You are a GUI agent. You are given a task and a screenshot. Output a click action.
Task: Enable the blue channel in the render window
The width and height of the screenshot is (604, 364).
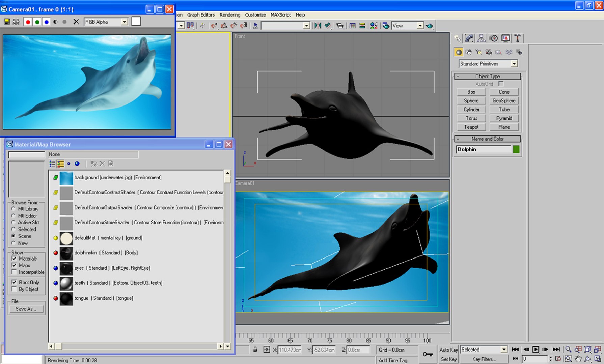pos(46,22)
